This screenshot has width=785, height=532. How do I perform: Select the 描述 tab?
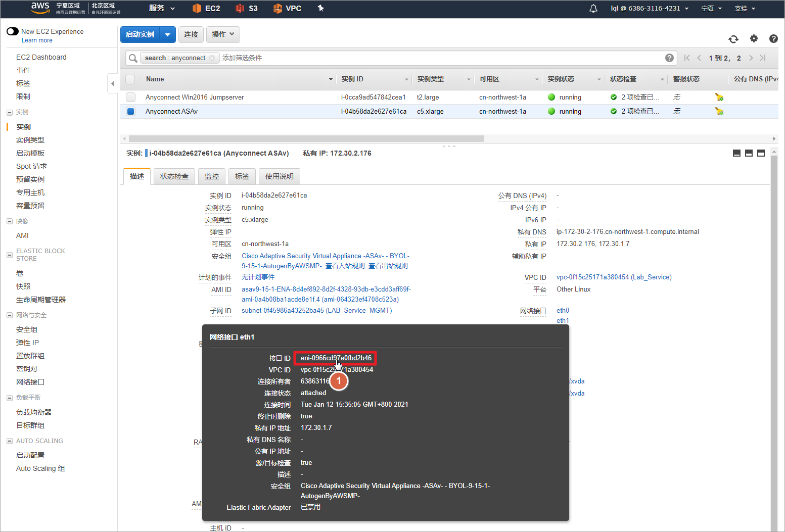tap(137, 176)
